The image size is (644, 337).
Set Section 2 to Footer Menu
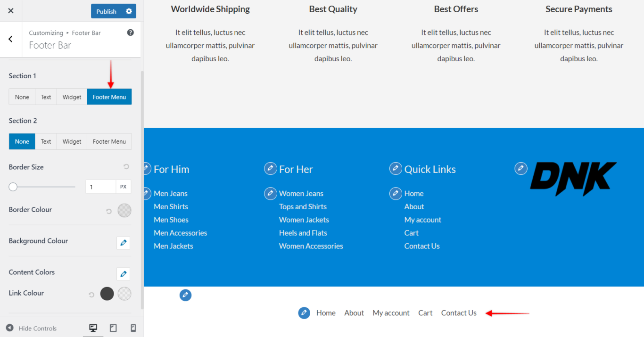(x=109, y=141)
